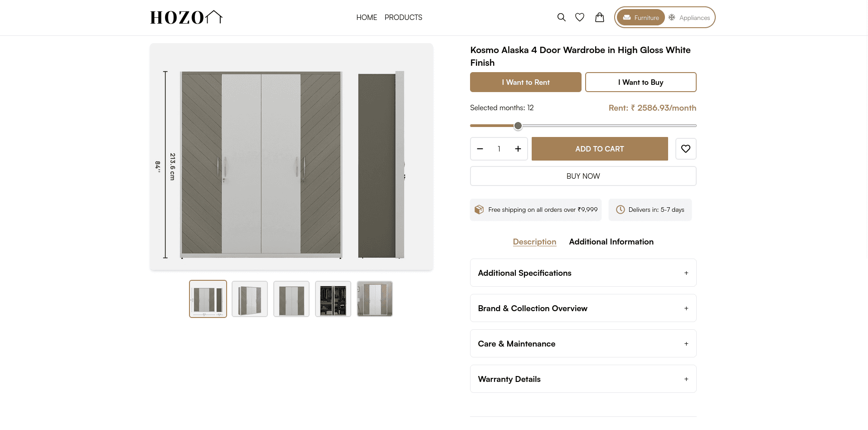Switch to Additional Information tab
The width and height of the screenshot is (868, 430).
click(611, 242)
